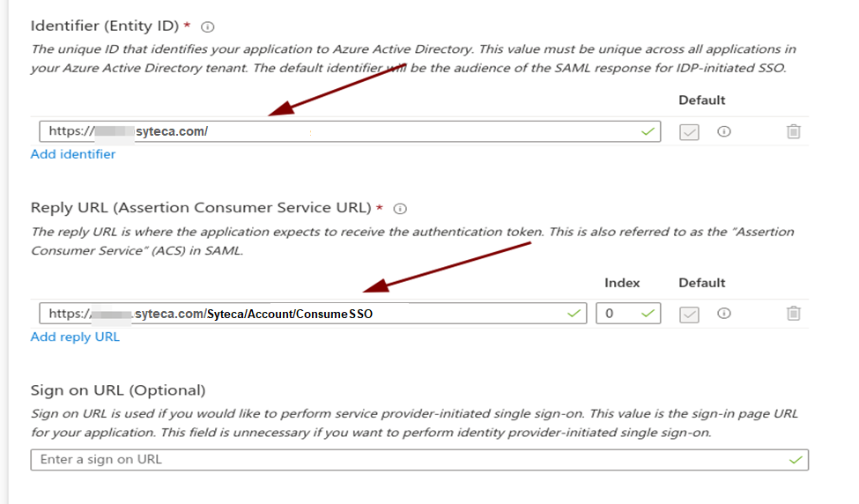859x504 pixels.
Task: Click green checkmark in identifier field
Action: [648, 131]
